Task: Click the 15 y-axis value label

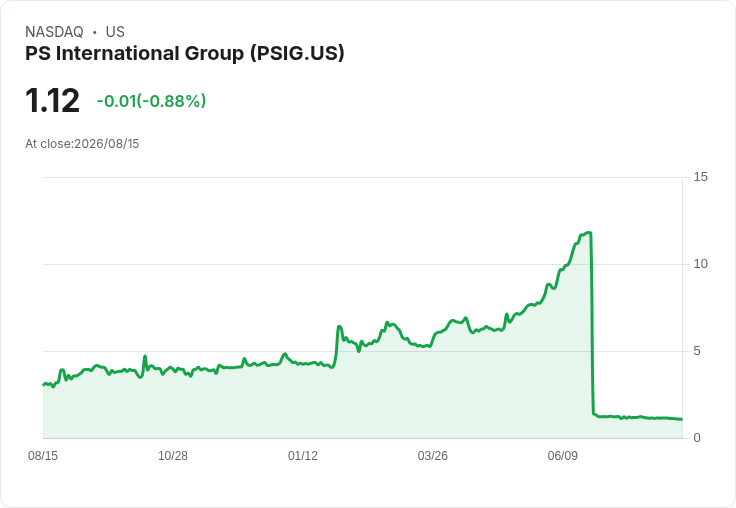Action: click(700, 177)
